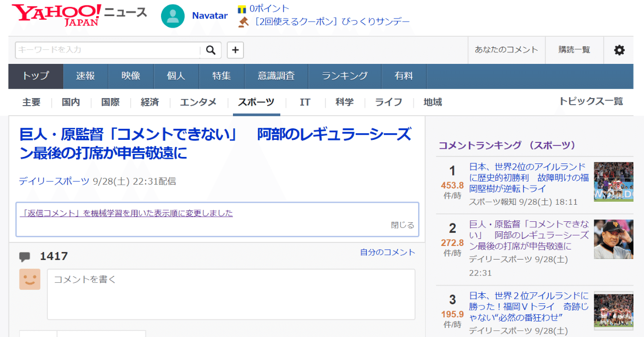
Task: Click the Yahoo! JAPAN logo
Action: point(56,15)
